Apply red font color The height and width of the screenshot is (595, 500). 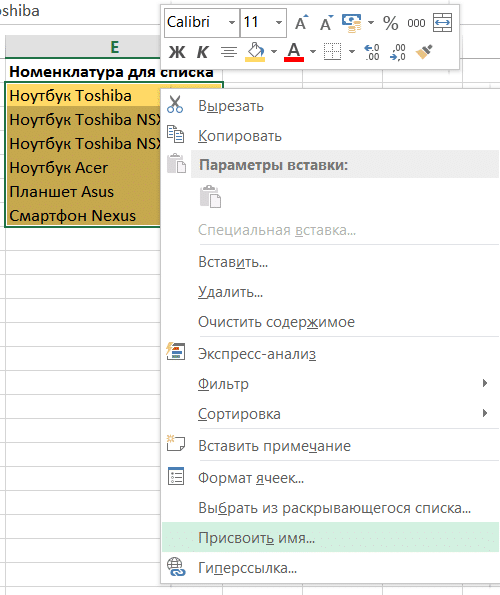(294, 52)
